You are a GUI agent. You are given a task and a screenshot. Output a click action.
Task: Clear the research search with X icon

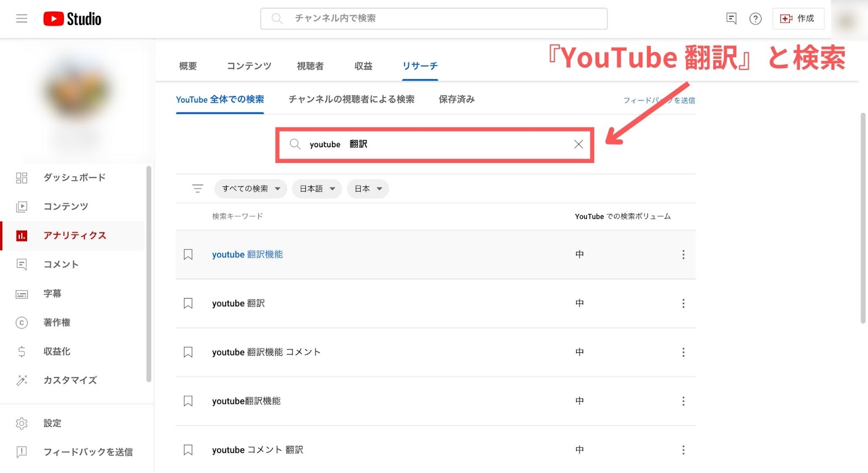tap(578, 144)
